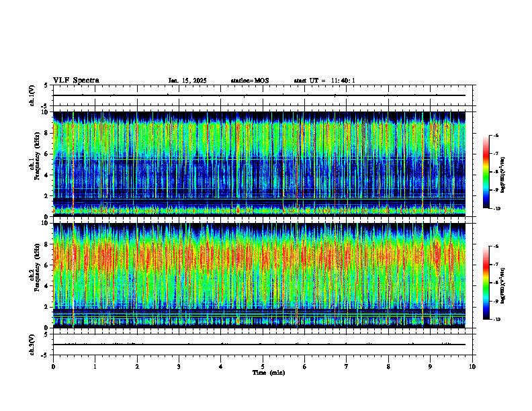Click the ch.2 frequency tick "4"
Viewport: 532px width, 411px height.
pyautogui.click(x=46, y=286)
